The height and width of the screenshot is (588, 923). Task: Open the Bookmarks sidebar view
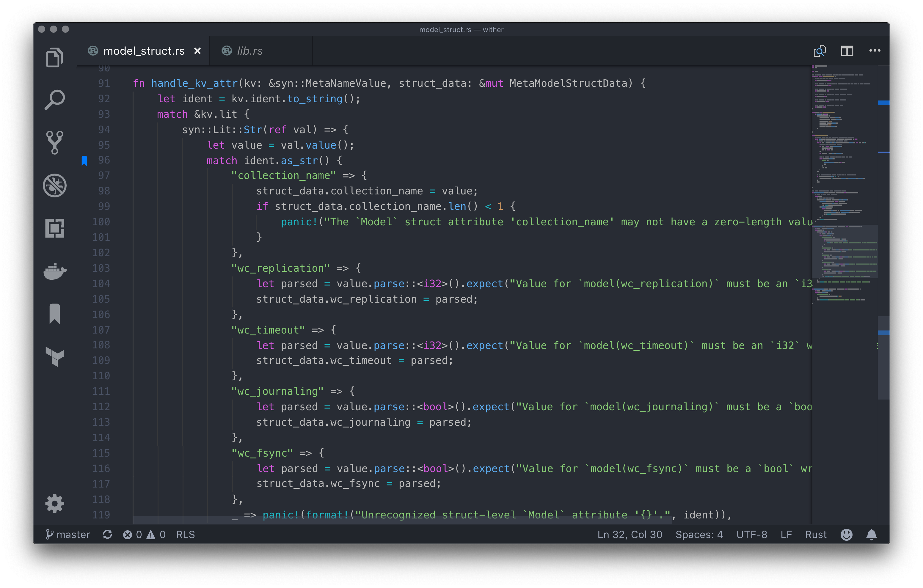[55, 314]
